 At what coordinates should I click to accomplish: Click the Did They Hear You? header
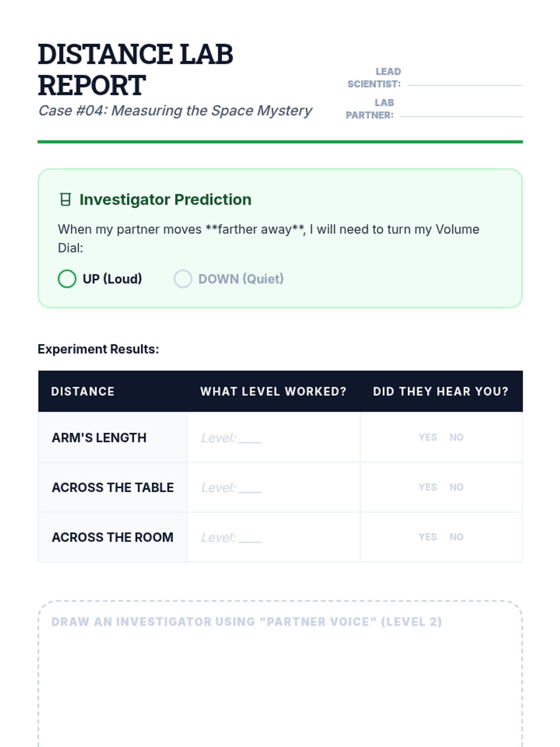tap(441, 391)
